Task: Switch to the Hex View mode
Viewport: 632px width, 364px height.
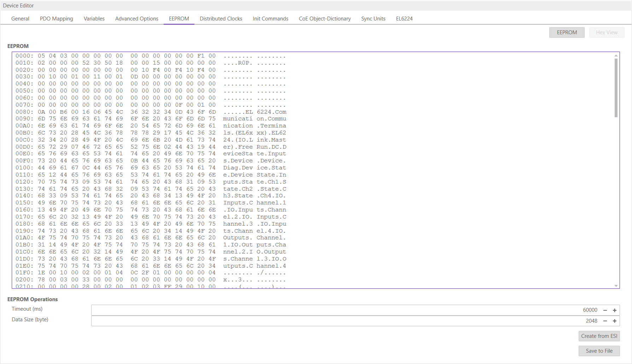Action: (x=607, y=32)
